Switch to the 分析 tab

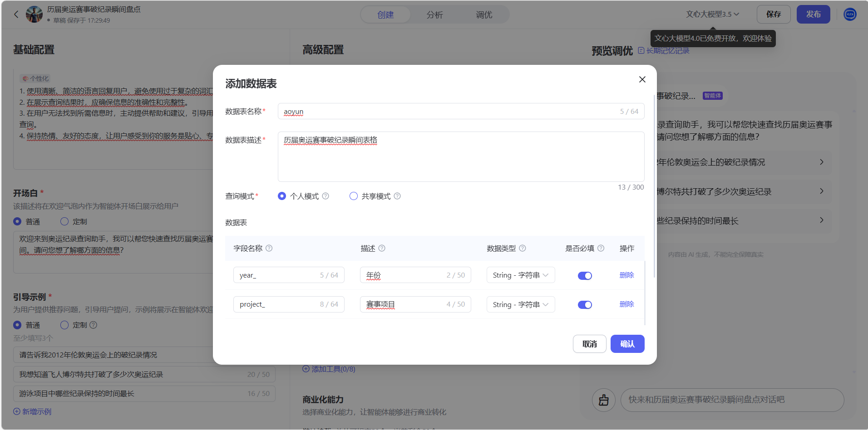[x=434, y=15]
